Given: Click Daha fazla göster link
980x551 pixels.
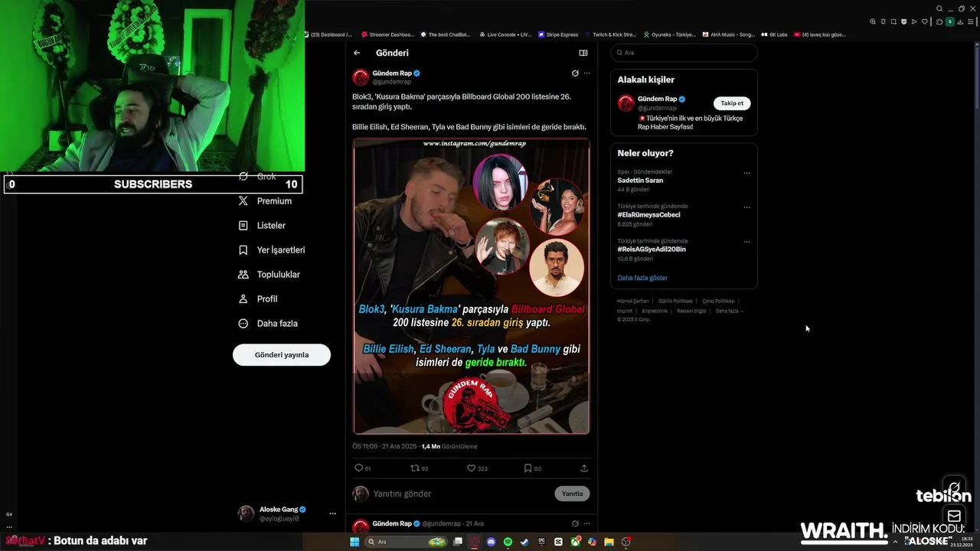Looking at the screenshot, I should pyautogui.click(x=642, y=278).
